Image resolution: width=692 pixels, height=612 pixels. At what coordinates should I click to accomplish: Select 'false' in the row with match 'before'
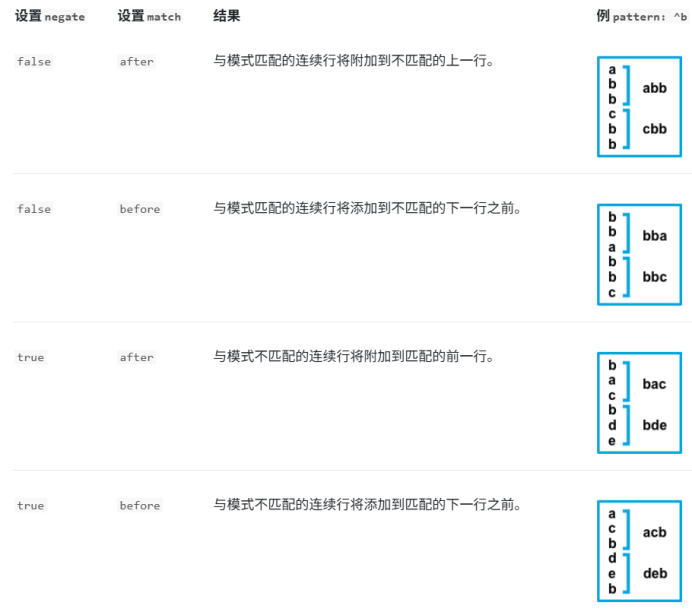click(34, 209)
